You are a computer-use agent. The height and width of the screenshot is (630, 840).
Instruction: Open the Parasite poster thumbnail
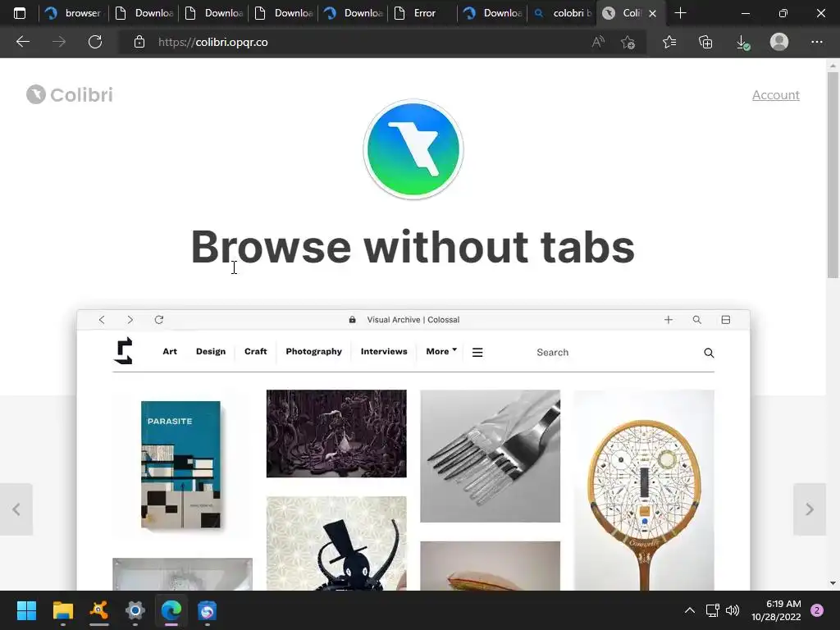point(181,464)
